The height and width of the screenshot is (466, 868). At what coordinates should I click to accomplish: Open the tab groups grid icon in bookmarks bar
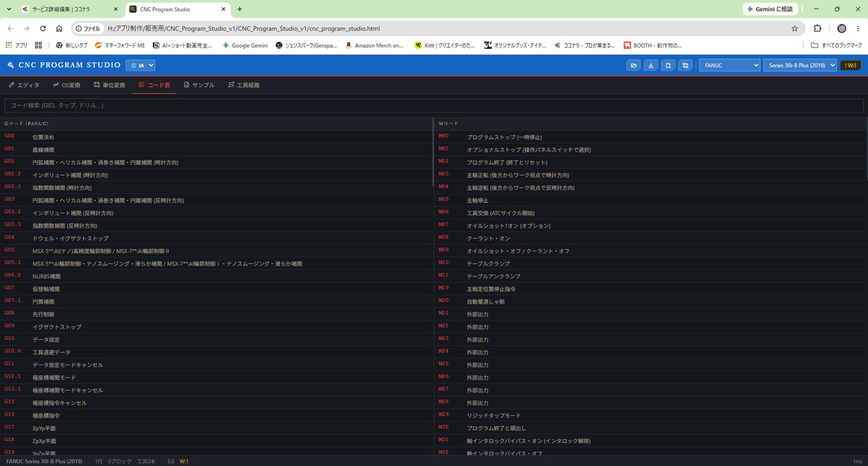tap(38, 45)
